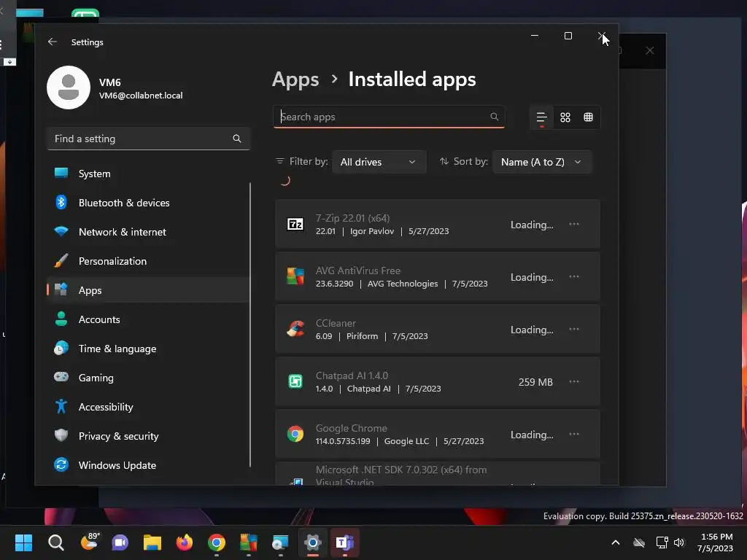
Task: Switch to table view layout
Action: [x=589, y=117]
